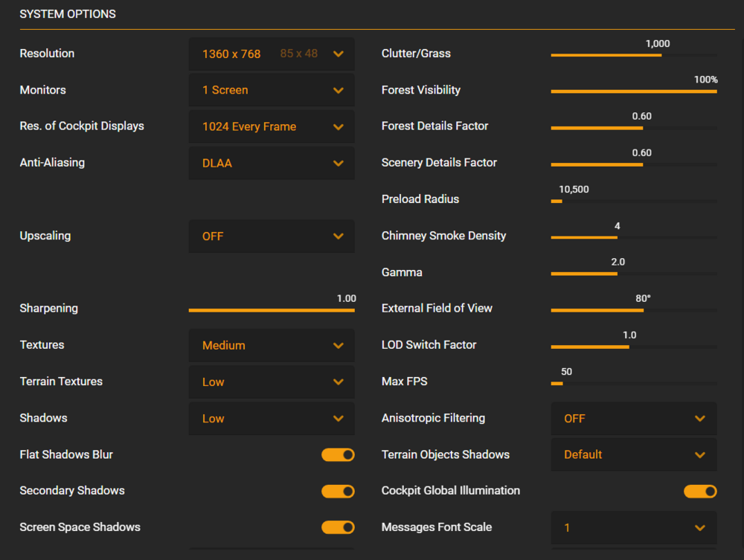Disable the Secondary Shadows toggle
744x560 pixels.
[338, 491]
